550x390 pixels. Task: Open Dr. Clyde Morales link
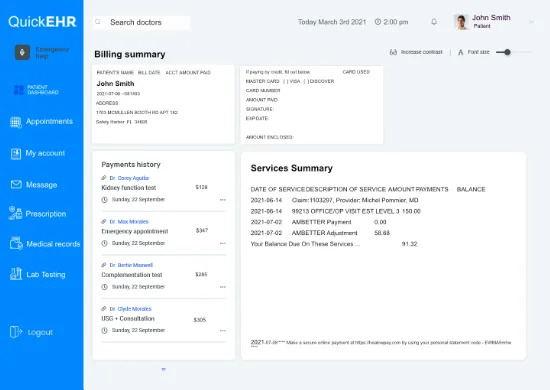pyautogui.click(x=130, y=309)
